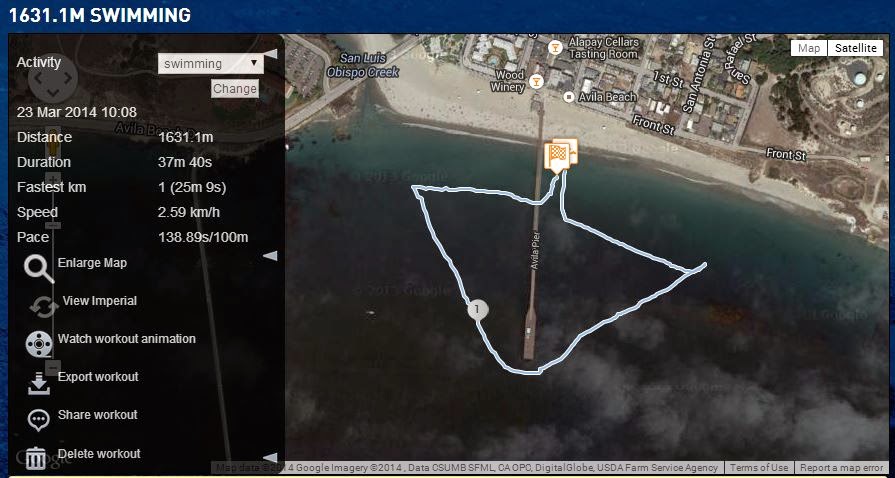Click the San Luis Obispo Creek label

363,65
